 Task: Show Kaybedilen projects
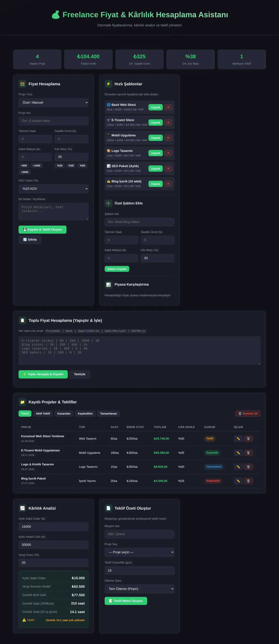(85, 413)
